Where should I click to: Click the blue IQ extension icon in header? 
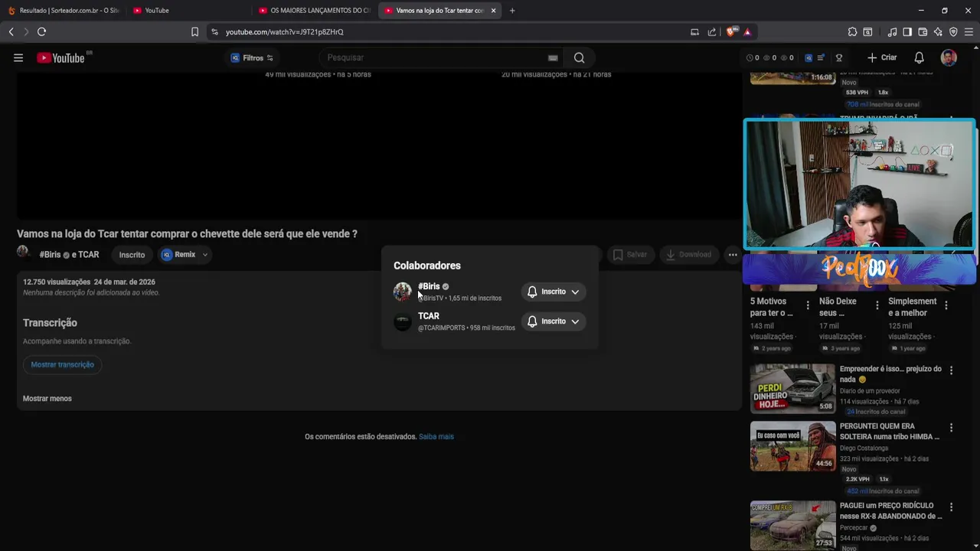(x=808, y=58)
